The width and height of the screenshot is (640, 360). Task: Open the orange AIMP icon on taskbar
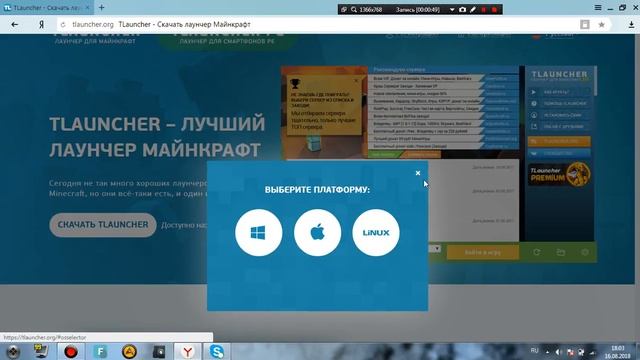[129, 351]
